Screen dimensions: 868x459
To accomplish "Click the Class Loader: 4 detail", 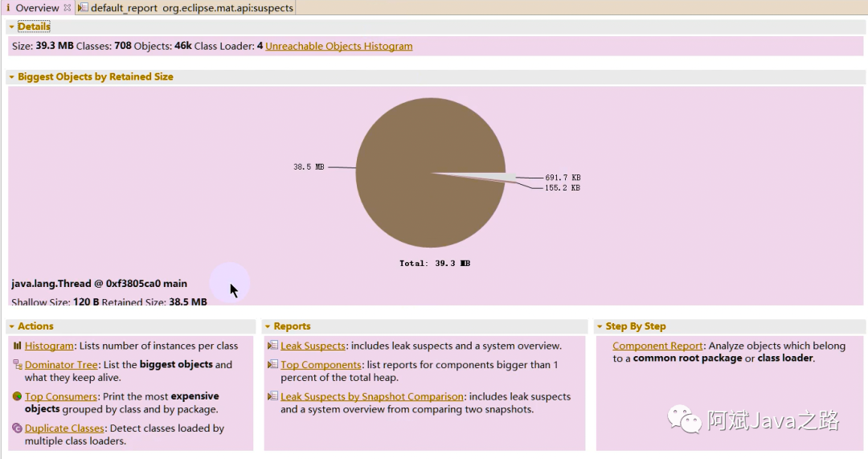I will tap(228, 46).
